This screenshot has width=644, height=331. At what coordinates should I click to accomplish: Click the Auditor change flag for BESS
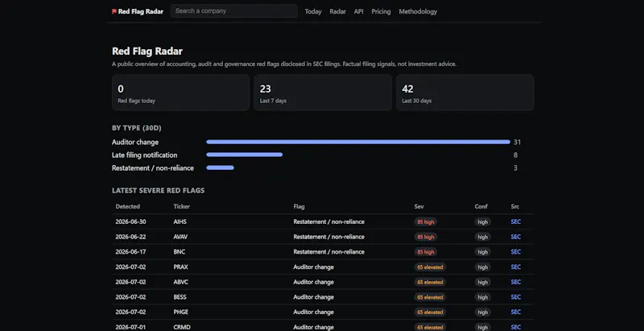tap(314, 297)
